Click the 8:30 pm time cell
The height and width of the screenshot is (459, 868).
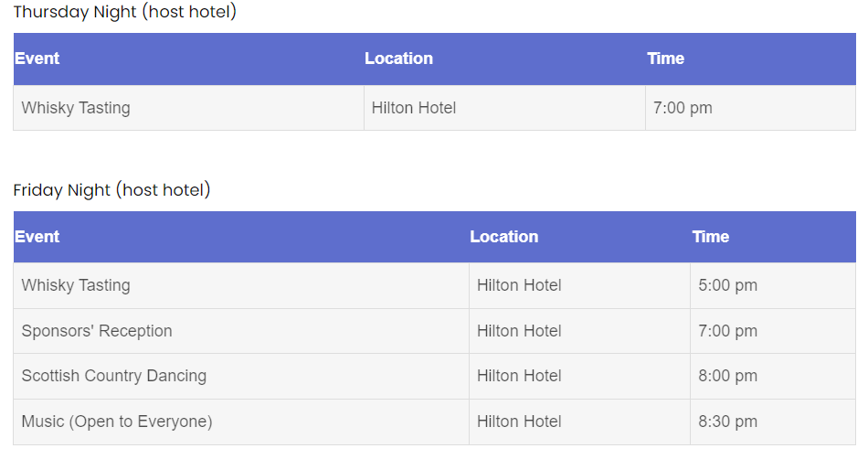tap(727, 422)
